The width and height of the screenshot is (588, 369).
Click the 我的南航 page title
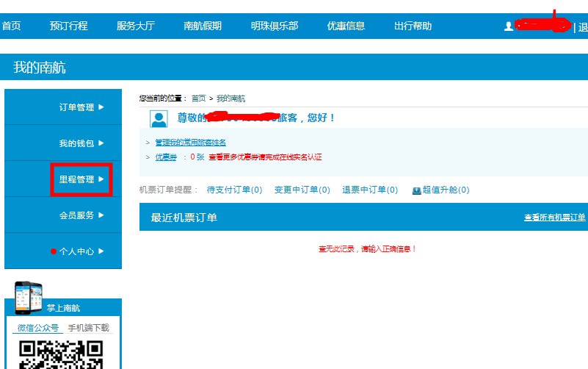pyautogui.click(x=40, y=68)
